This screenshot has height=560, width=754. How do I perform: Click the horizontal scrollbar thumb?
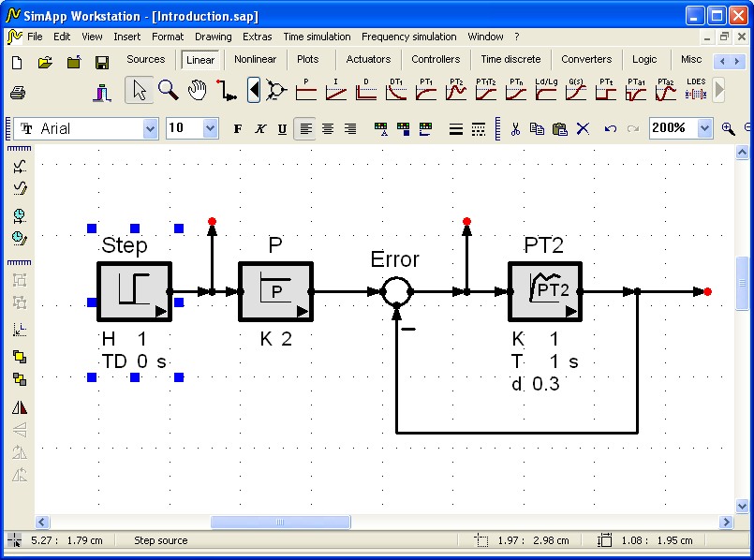coord(280,522)
